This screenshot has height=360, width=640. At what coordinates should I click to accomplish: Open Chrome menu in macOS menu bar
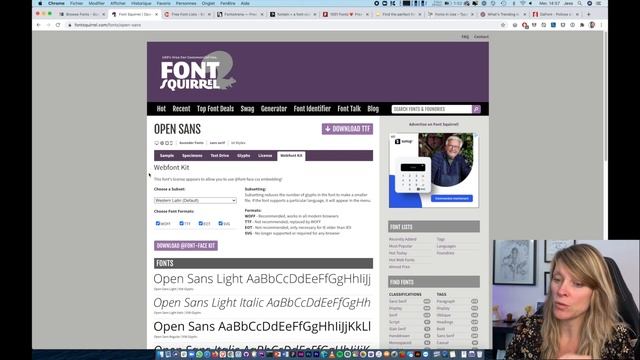tap(56, 3)
